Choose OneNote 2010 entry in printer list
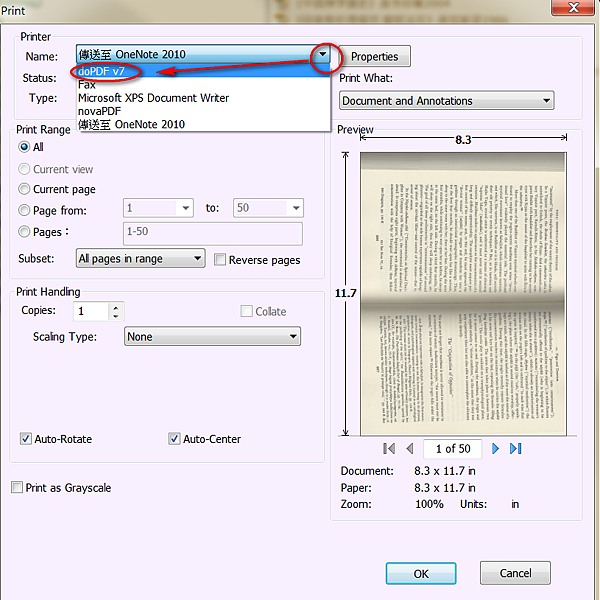This screenshot has width=600, height=600. coord(204,124)
